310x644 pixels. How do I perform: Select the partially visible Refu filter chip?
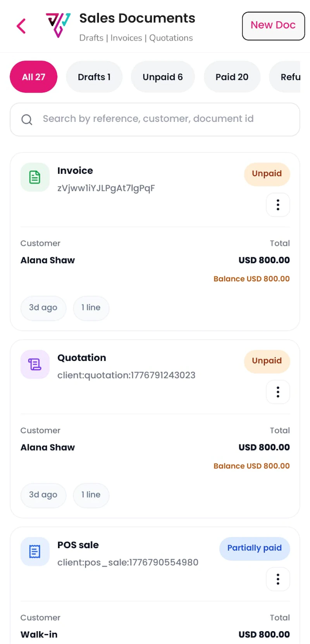tap(285, 77)
